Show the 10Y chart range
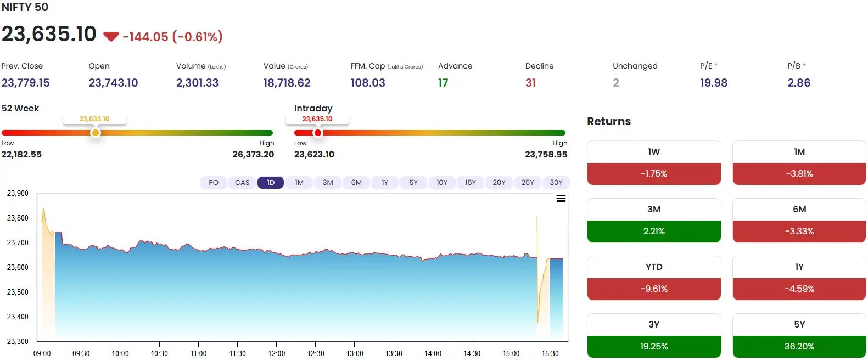The image size is (868, 361). click(442, 183)
